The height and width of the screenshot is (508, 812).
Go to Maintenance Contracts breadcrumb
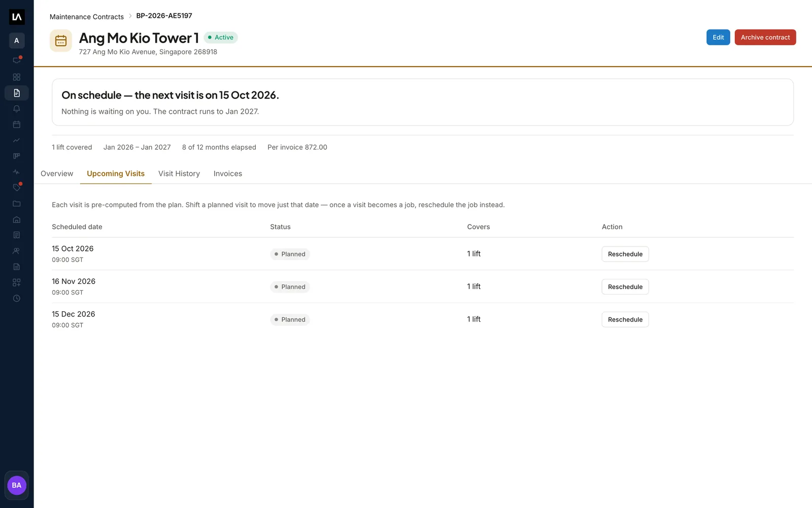(x=87, y=17)
